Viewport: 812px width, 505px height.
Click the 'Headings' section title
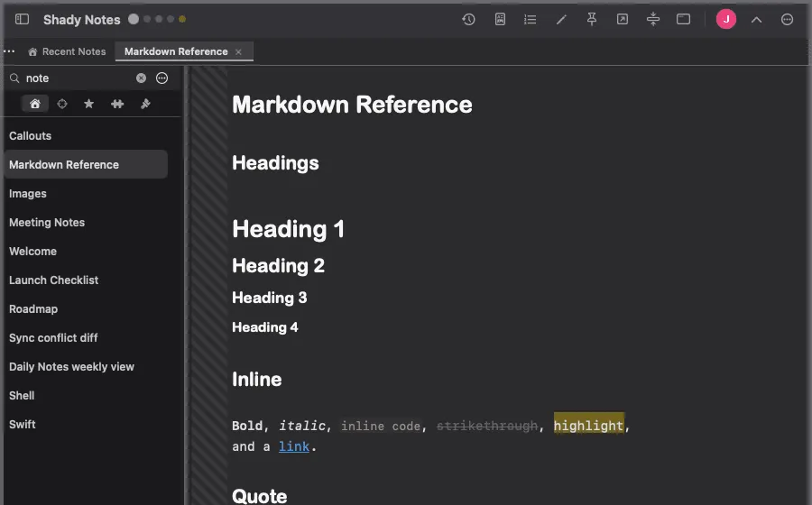[275, 163]
